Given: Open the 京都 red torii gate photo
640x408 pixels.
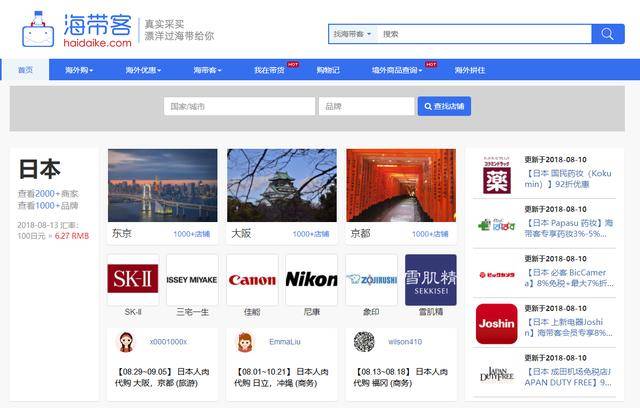Looking at the screenshot, I should (x=401, y=185).
